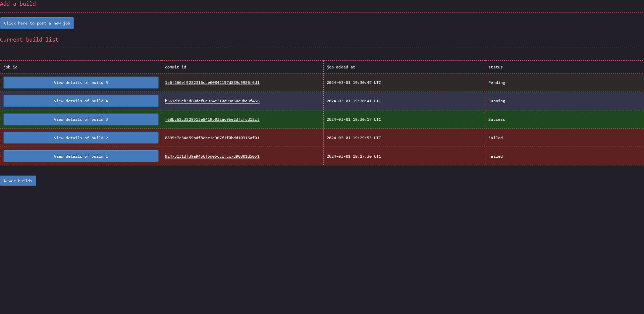Click commit link starting with 8895c7c3
The image size is (644, 314).
tap(212, 138)
